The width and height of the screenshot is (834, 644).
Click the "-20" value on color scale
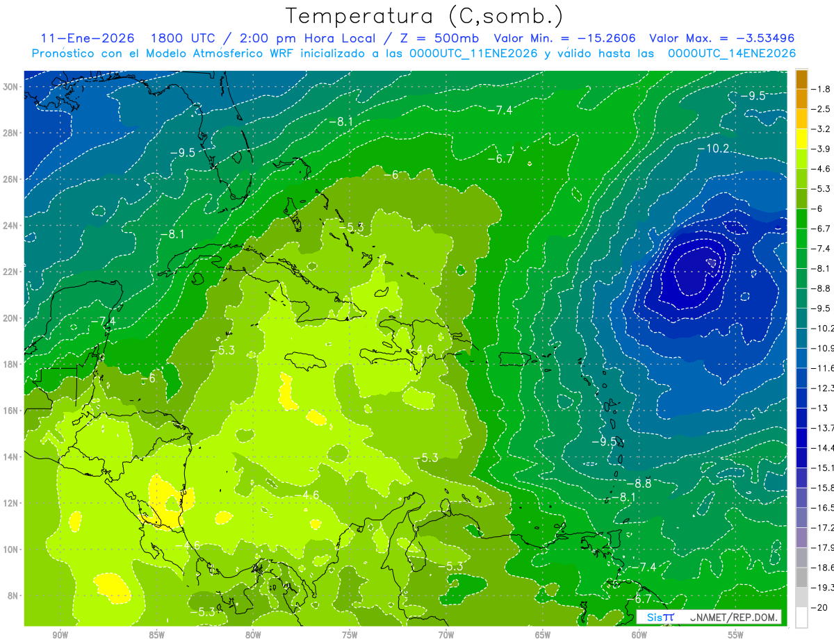tap(820, 608)
